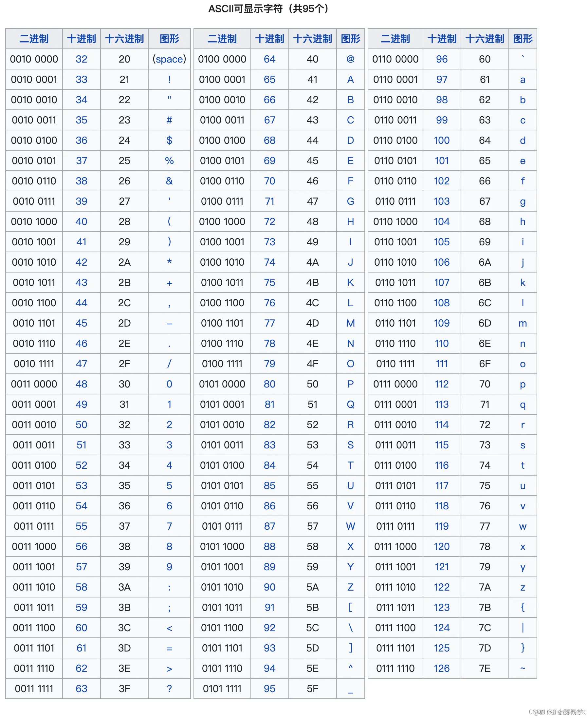Click the digit 0 glyph link

[169, 384]
